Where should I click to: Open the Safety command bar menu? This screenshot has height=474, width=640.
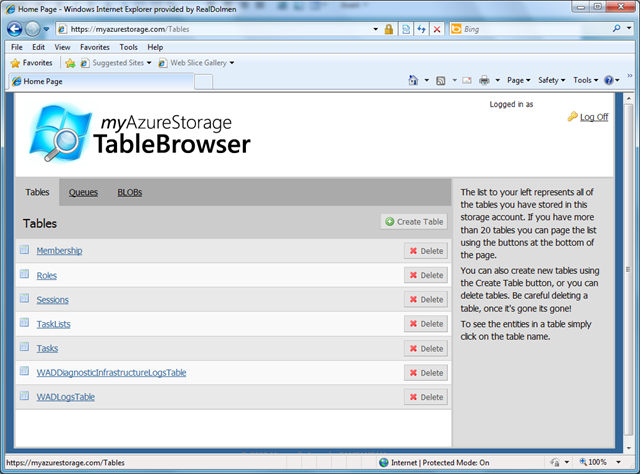coord(551,80)
